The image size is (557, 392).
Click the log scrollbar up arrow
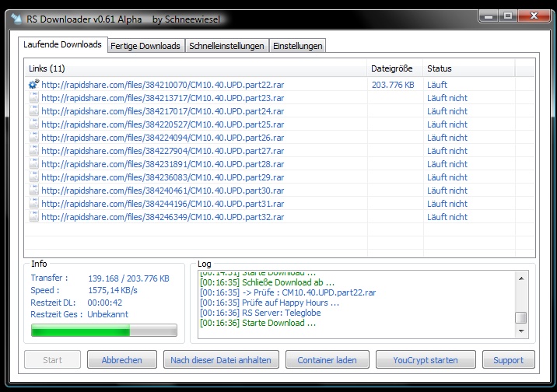tap(521, 278)
